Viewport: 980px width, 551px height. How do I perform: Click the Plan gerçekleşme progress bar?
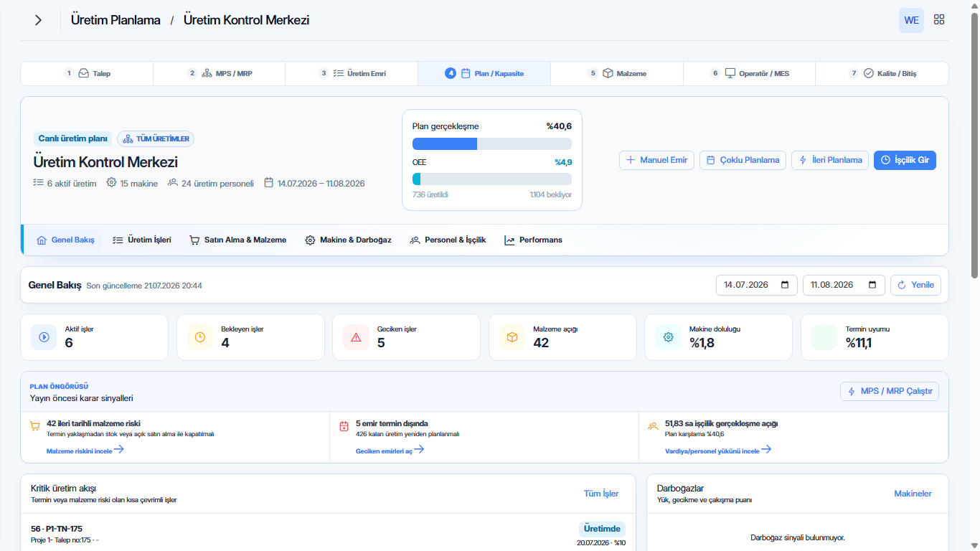(x=492, y=144)
